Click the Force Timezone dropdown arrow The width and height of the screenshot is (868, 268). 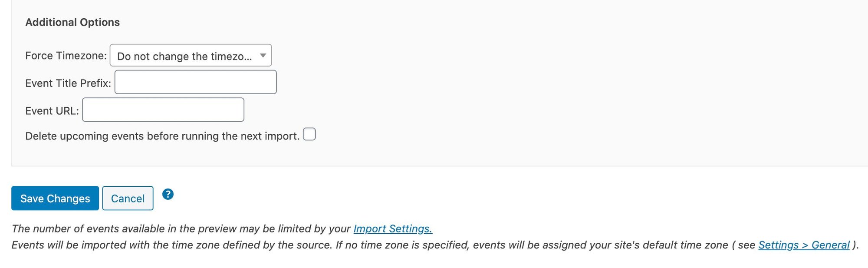pos(263,56)
